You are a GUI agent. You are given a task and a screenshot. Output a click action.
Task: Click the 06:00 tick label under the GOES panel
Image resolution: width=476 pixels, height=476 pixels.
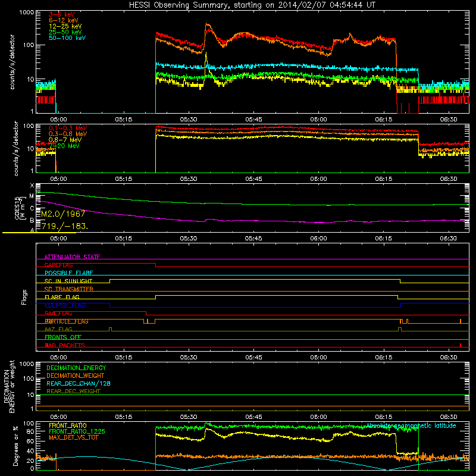(x=319, y=239)
